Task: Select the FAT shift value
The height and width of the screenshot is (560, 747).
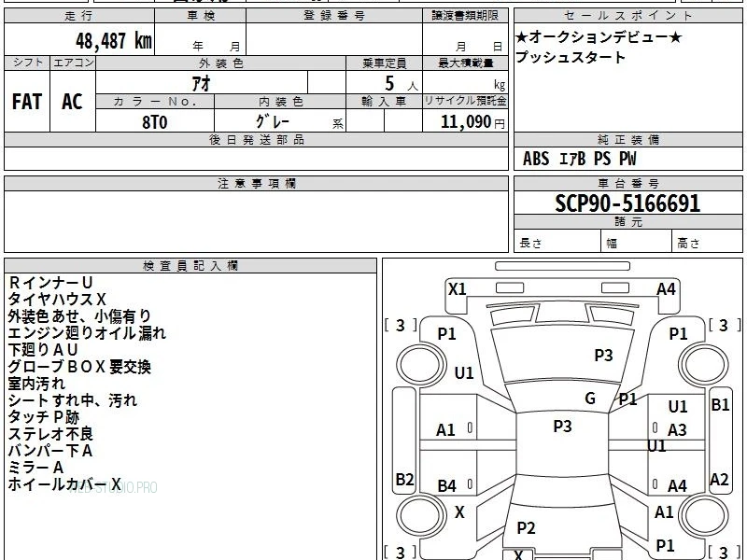Action: point(27,102)
